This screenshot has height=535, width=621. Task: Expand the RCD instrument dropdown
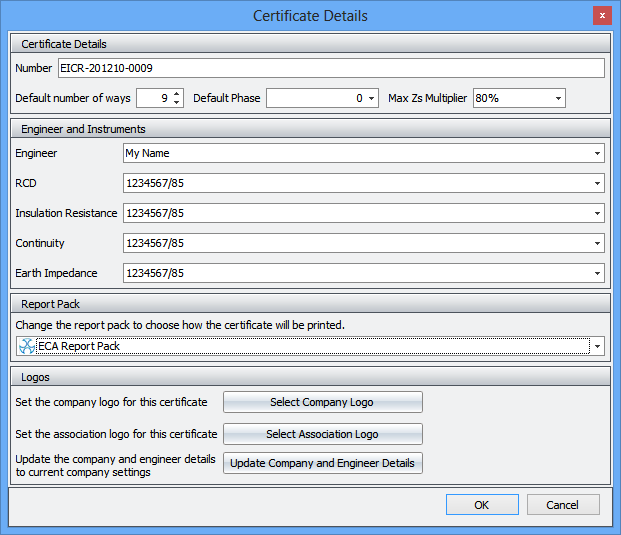coord(597,183)
